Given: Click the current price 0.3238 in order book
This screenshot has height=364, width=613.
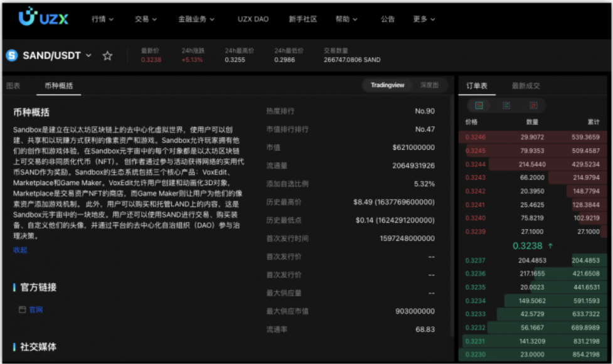Looking at the screenshot, I should coord(528,245).
